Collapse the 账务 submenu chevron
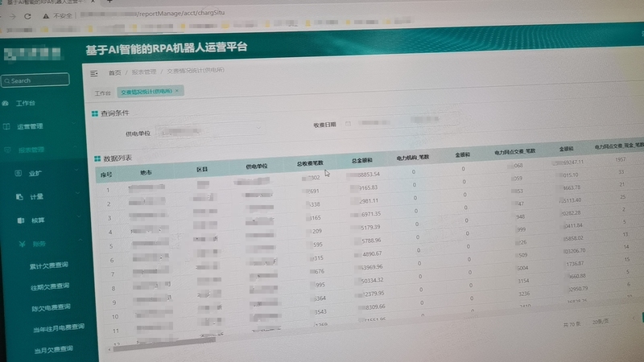 tap(80, 240)
